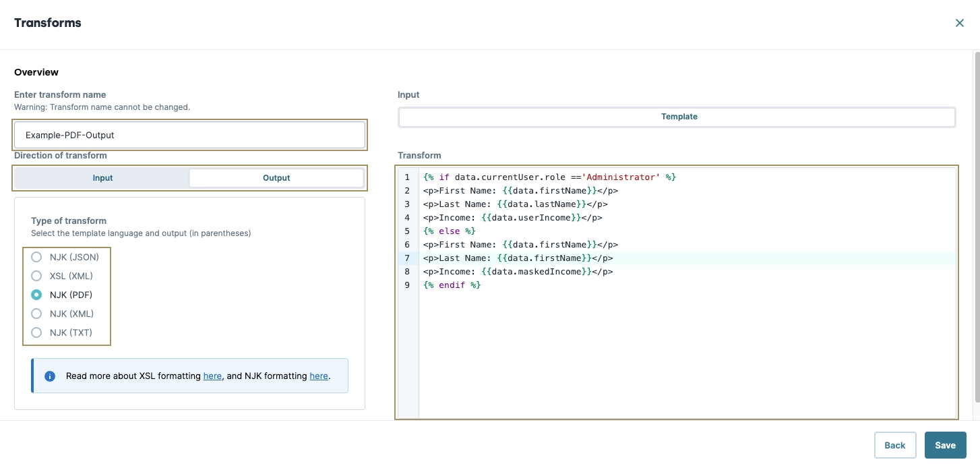Close the Transforms dialog with the X icon
This screenshot has height=466, width=980.
click(x=960, y=23)
